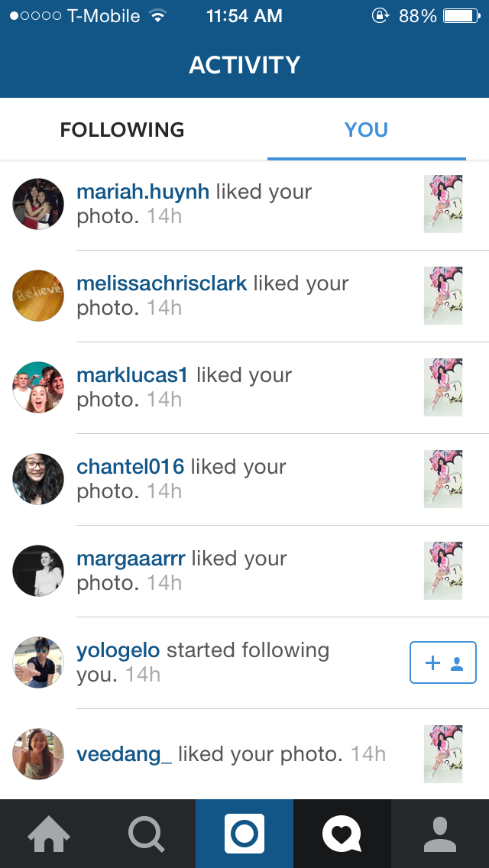Select the Activity heart icon
This screenshot has width=489, height=868.
coord(342,834)
